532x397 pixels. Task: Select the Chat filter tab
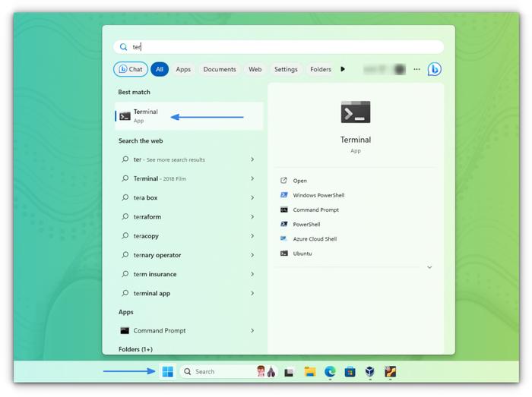tap(131, 69)
